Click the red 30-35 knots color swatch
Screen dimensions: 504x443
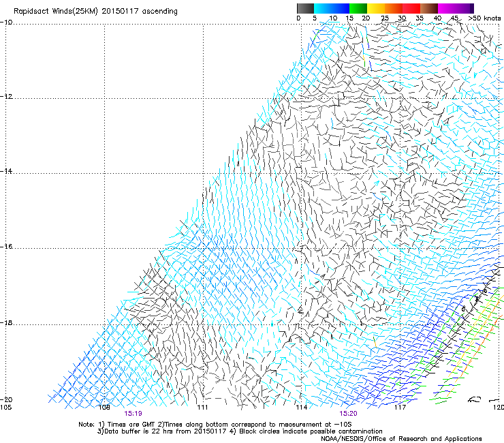tap(411, 8)
